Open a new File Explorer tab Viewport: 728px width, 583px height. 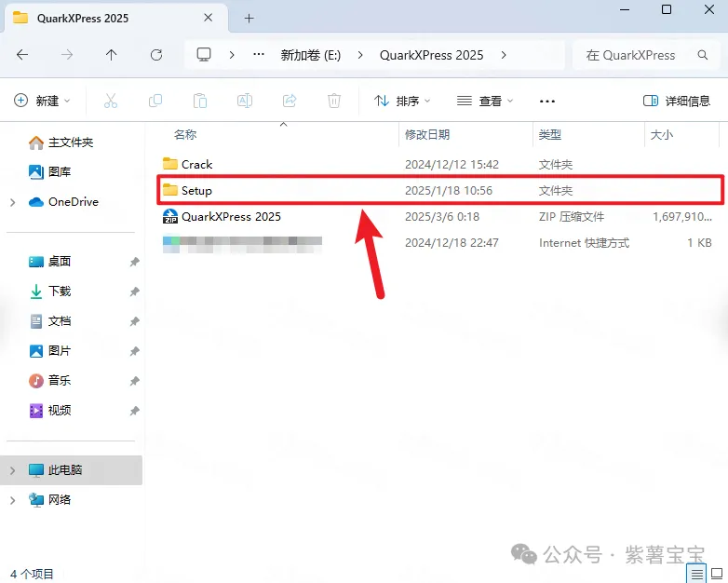pyautogui.click(x=249, y=18)
